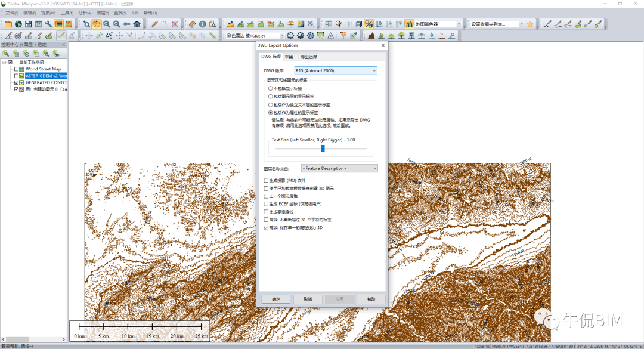Select the feature info tool icon
The image size is (644, 349).
coord(203,24)
